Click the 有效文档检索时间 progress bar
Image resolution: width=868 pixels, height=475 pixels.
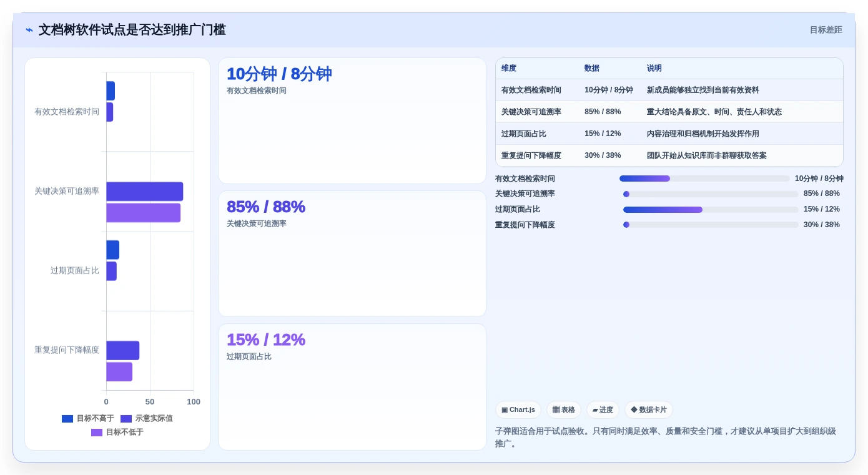[x=704, y=179]
